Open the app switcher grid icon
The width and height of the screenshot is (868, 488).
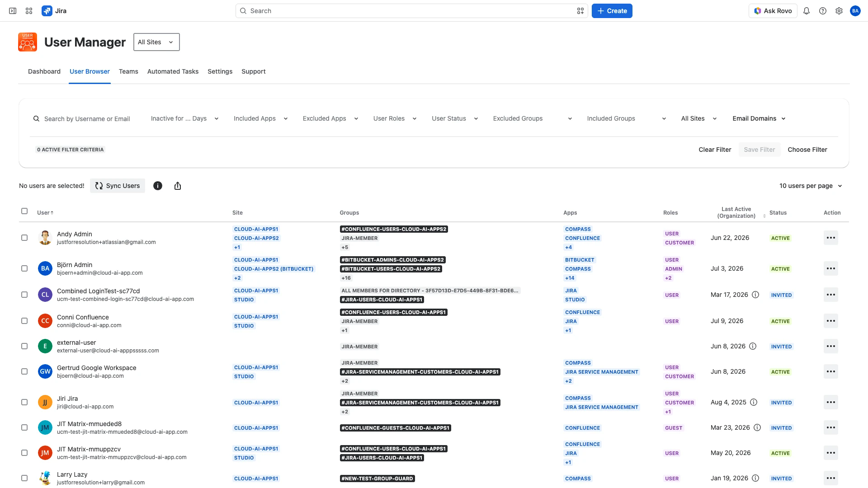click(29, 11)
